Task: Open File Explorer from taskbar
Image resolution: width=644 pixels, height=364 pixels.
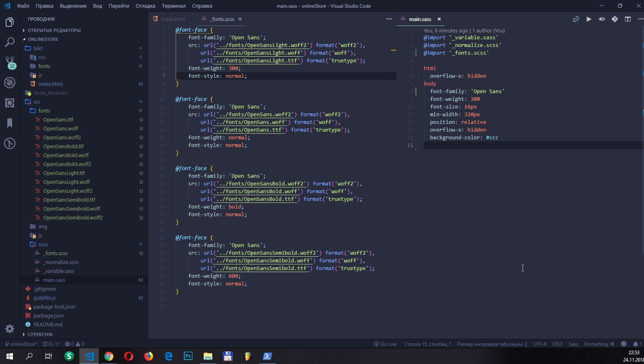Action: (x=208, y=356)
